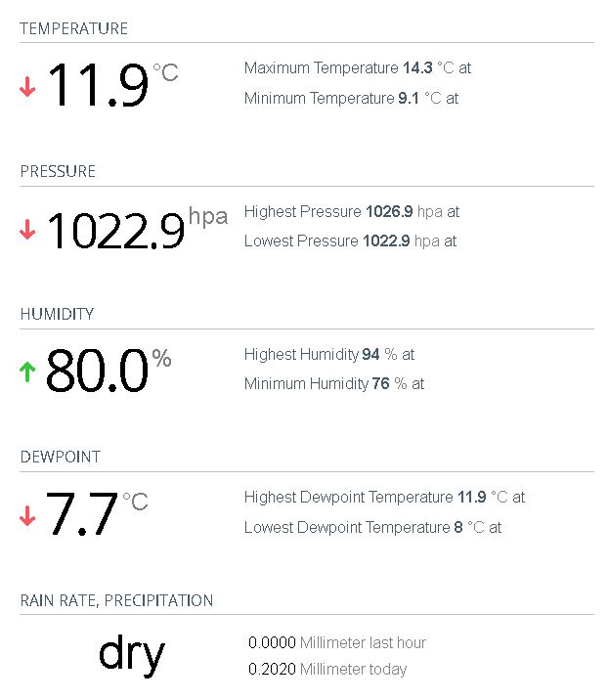
Task: Click the 0.2020 Millimeter today line
Action: click(x=327, y=670)
